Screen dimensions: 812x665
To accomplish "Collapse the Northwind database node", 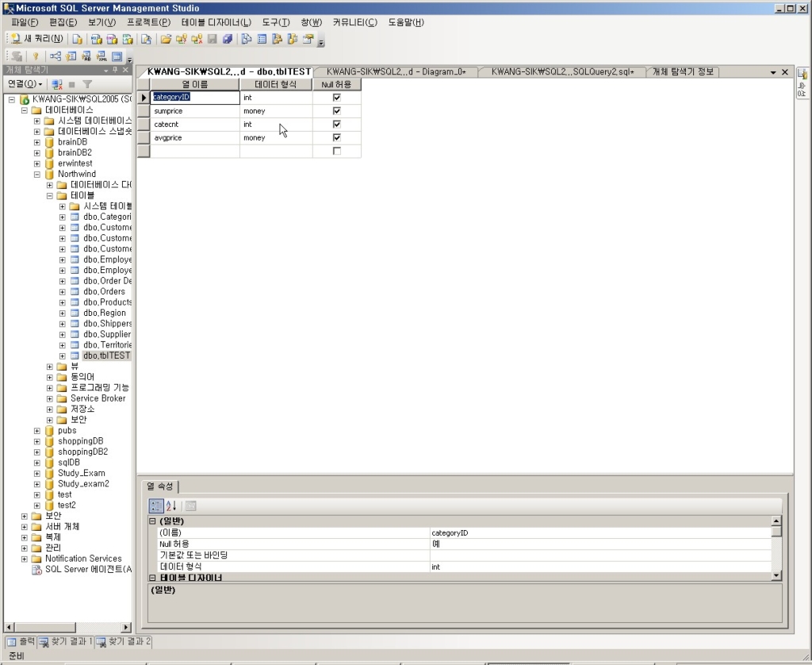I will [x=36, y=174].
